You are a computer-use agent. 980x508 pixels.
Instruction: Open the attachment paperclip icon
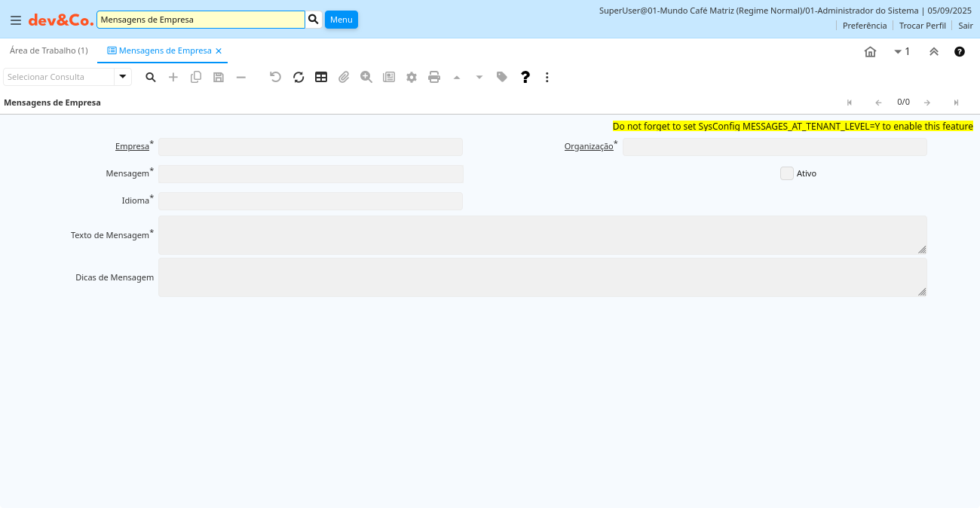[344, 77]
